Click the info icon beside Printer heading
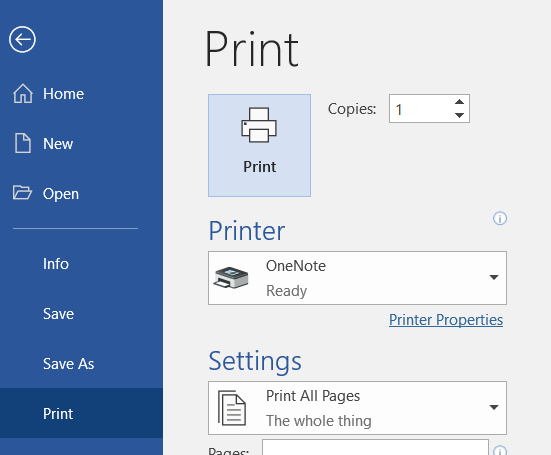551x455 pixels. [x=500, y=218]
